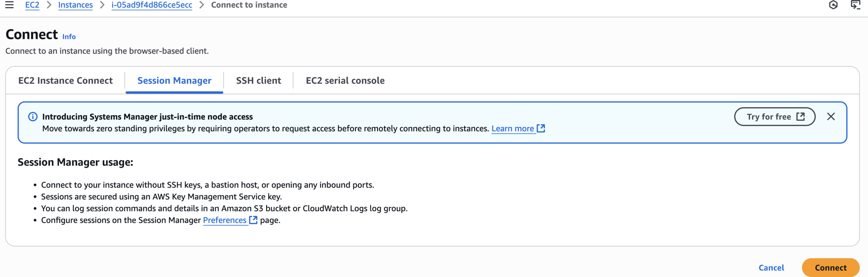Click bullet text about AWS Key Management Service key
The width and height of the screenshot is (868, 277).
(161, 197)
